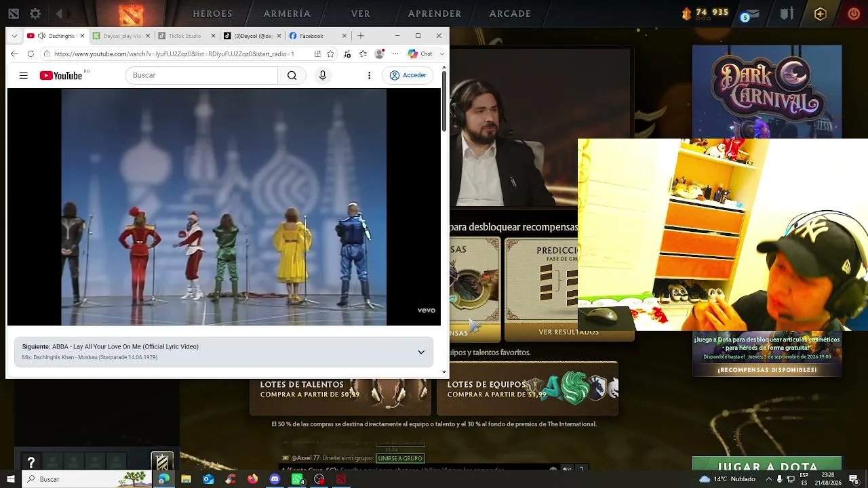Screen dimensions: 868x488
Task: Open the browser tab list dropdown
Action: coord(14,36)
